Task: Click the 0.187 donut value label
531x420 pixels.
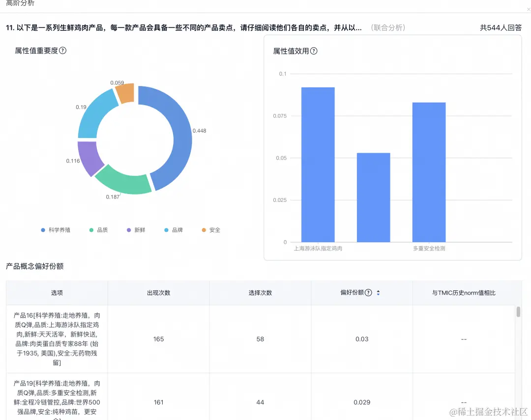Action: coord(113,197)
